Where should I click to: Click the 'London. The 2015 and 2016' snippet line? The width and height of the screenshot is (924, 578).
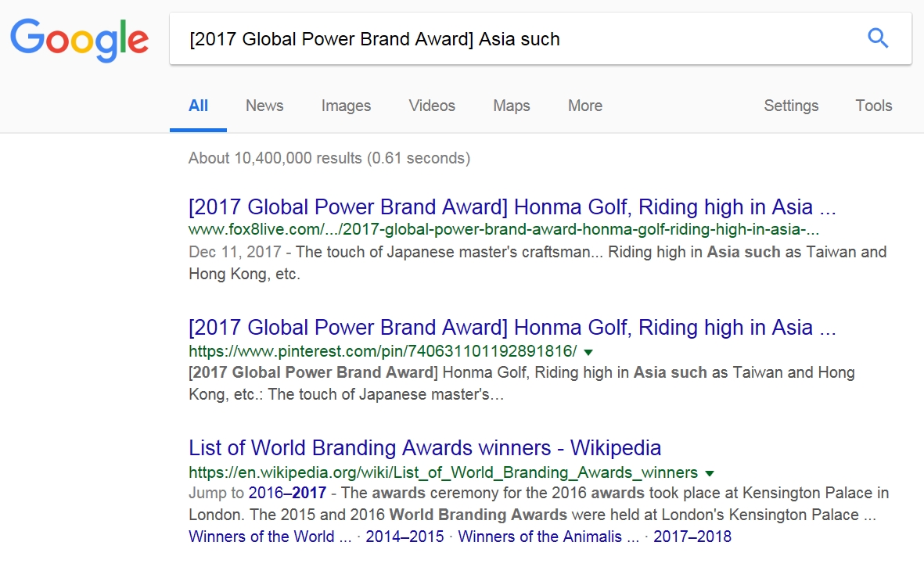(533, 515)
